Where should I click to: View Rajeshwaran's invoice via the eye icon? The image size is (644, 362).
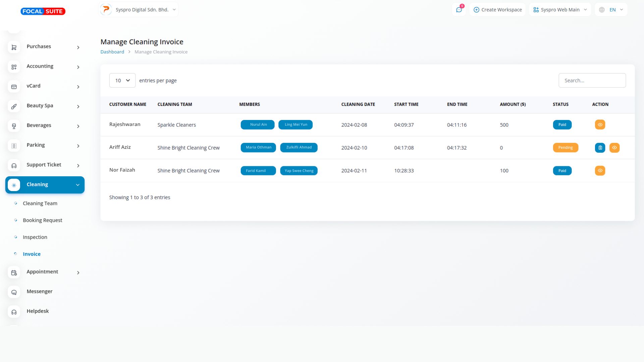coord(600,125)
